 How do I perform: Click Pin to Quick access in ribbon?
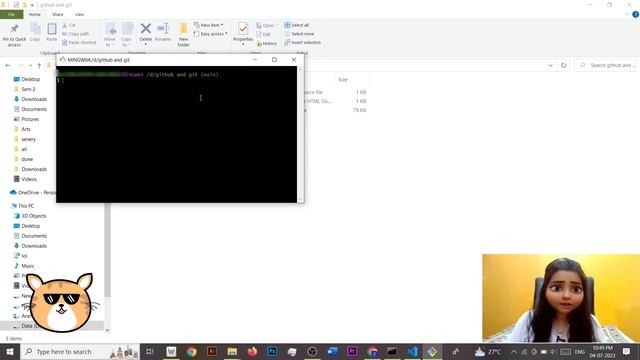[x=14, y=35]
